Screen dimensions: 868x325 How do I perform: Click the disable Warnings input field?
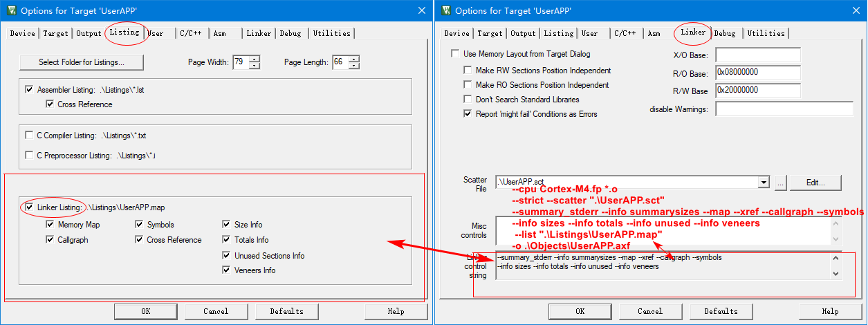pos(784,109)
